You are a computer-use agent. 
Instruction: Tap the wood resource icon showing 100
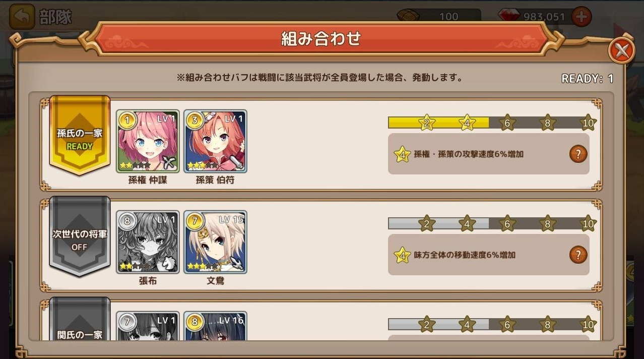tap(408, 16)
